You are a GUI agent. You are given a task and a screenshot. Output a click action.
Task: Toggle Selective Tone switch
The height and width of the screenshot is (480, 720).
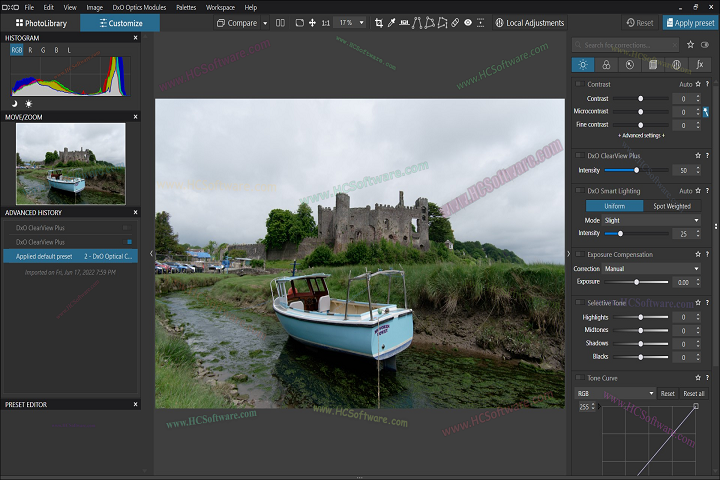580,302
